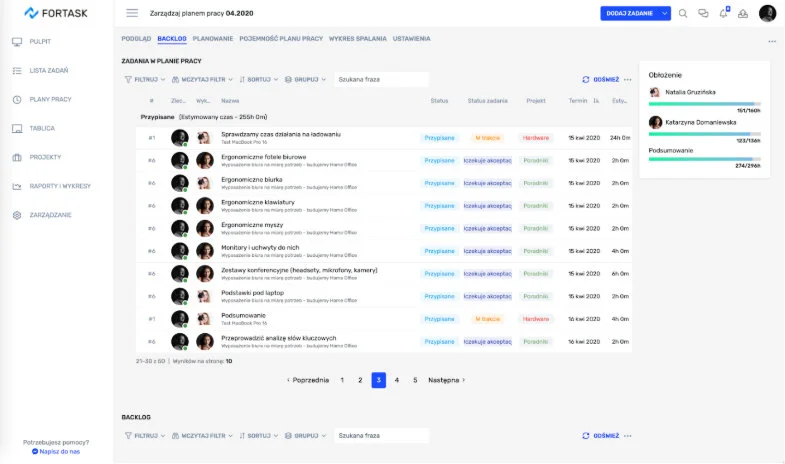The width and height of the screenshot is (785, 464).
Task: Open the Wykres spalania tab
Action: pos(358,39)
